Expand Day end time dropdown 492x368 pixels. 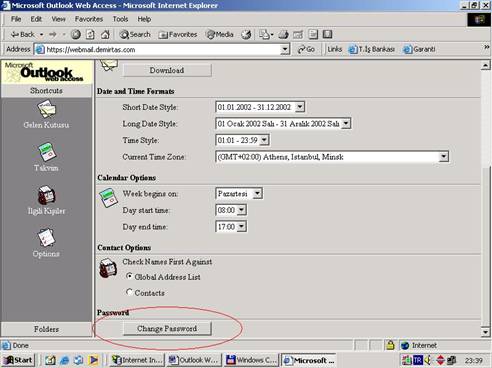click(242, 227)
